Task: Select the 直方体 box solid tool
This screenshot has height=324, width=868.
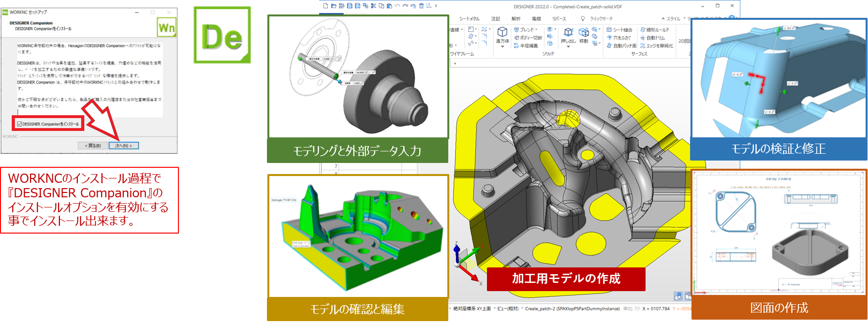Action: coord(502,35)
